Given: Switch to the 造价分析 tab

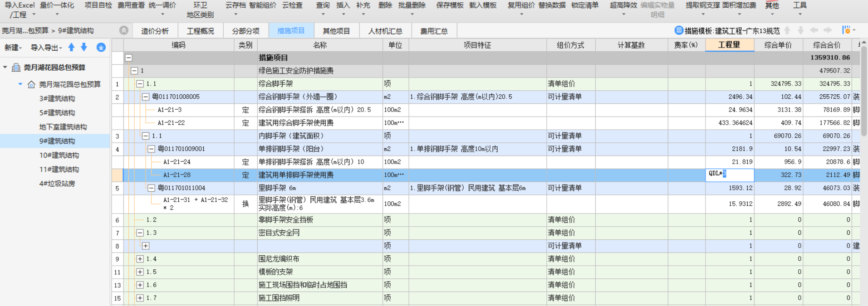Looking at the screenshot, I should coord(155,31).
